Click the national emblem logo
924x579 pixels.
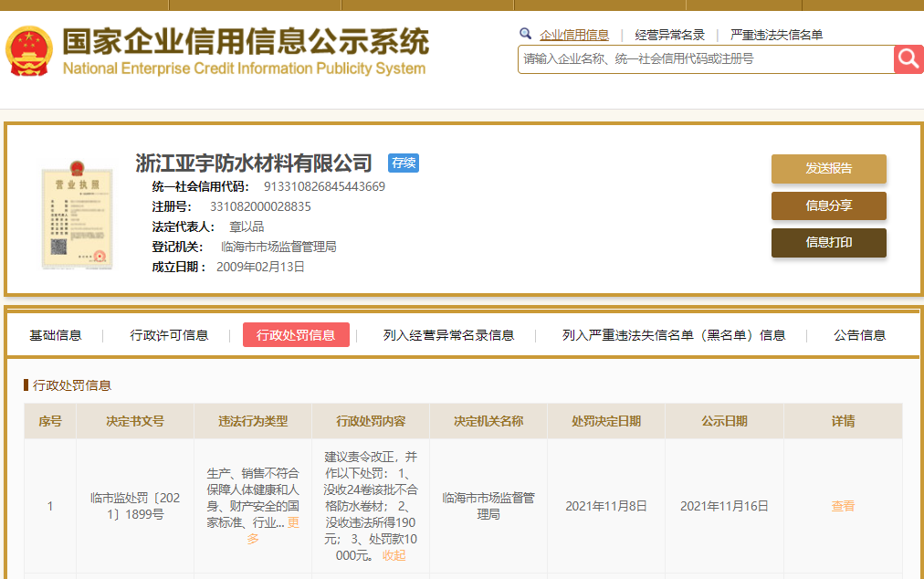coord(29,51)
